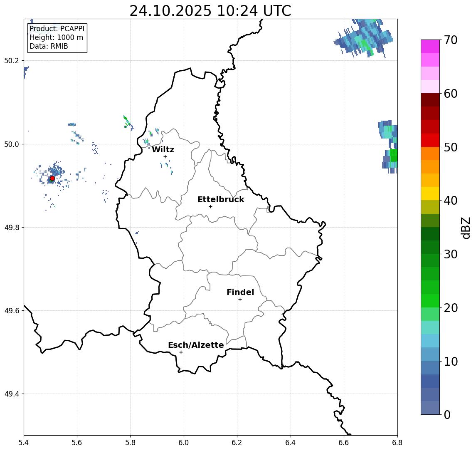The width and height of the screenshot is (476, 451).
Task: Click the radar echo cluster in top-right corner
Action: [363, 38]
